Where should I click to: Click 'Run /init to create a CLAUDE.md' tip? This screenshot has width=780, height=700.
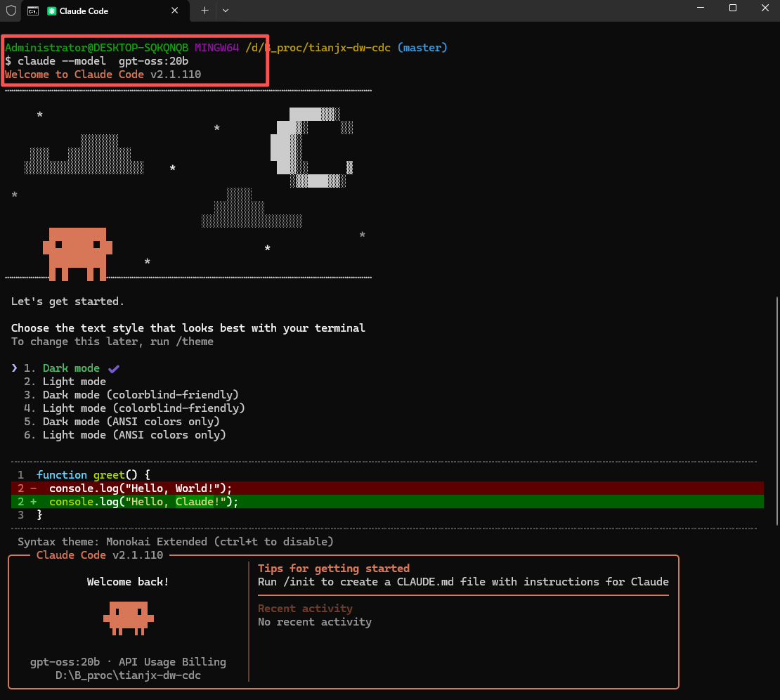click(x=463, y=582)
